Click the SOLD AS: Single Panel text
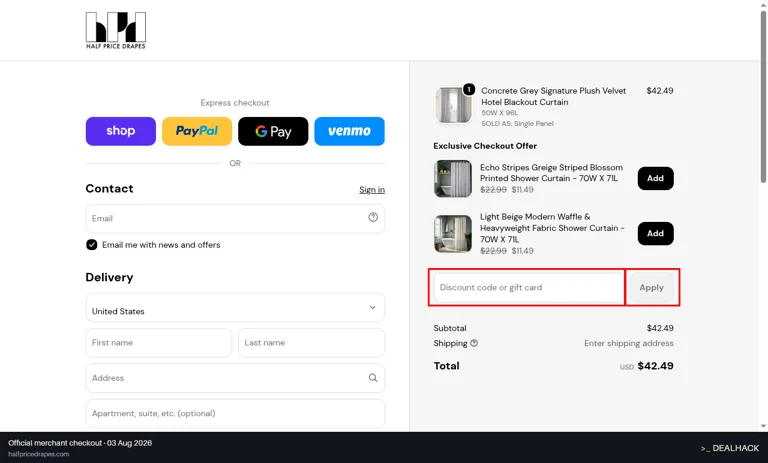The width and height of the screenshot is (768, 463). (517, 123)
